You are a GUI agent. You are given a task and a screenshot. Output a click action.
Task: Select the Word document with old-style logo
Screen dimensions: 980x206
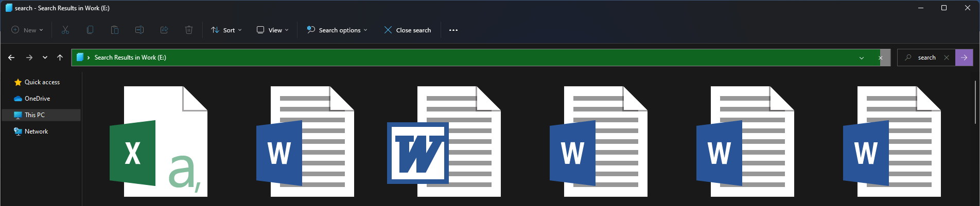pos(444,141)
